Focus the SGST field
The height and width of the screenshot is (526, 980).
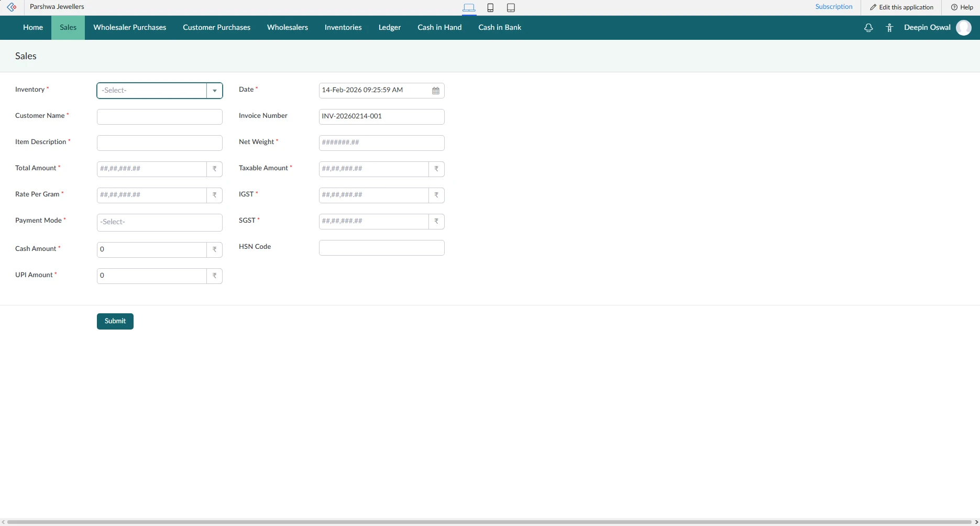coord(374,222)
